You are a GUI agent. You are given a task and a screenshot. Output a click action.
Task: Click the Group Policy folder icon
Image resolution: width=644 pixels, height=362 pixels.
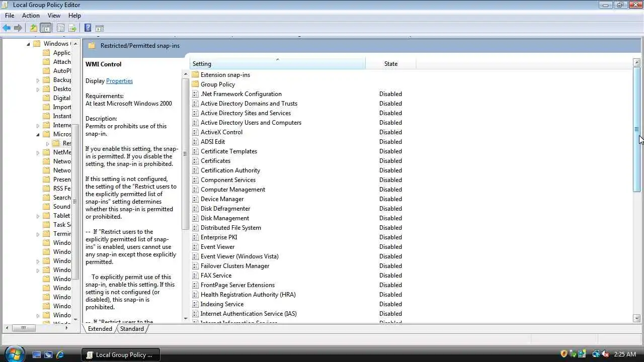click(x=196, y=84)
